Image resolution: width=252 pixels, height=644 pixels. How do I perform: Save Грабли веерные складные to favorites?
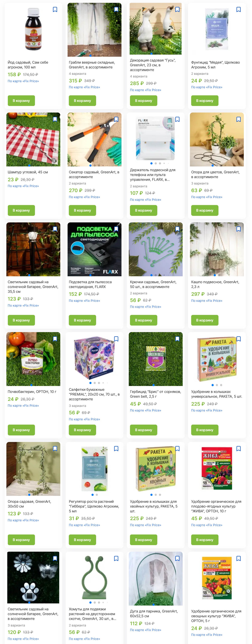[x=116, y=10]
